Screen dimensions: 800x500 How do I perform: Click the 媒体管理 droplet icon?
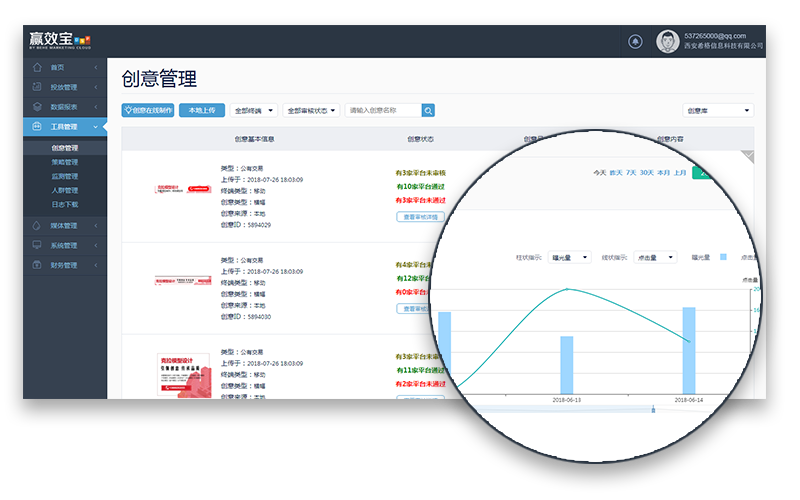(x=37, y=226)
